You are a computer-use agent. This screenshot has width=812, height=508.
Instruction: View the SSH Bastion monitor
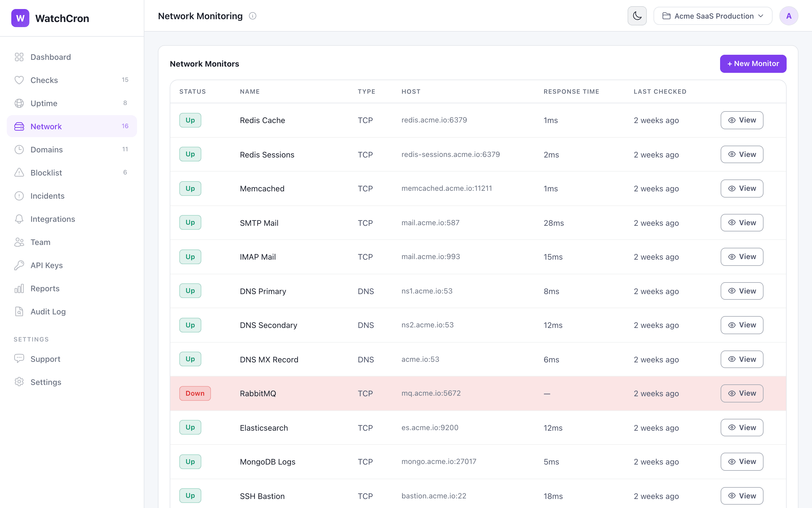[742, 496]
